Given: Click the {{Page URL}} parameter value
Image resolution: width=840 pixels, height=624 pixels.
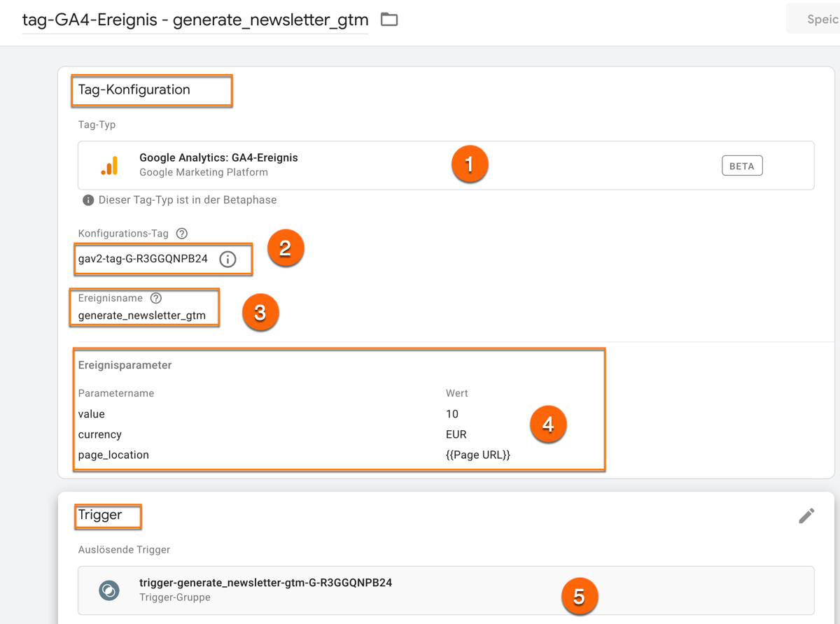Looking at the screenshot, I should coord(477,455).
